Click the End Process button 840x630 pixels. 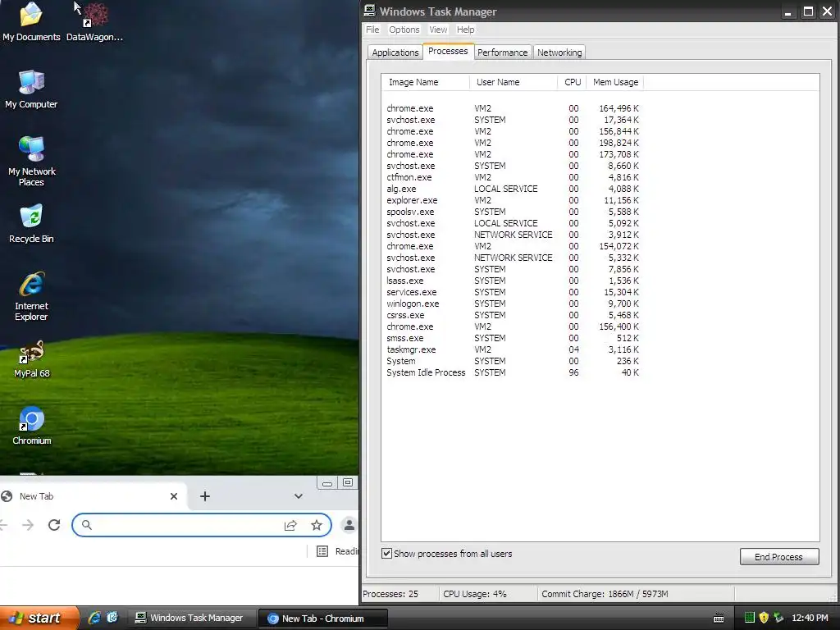(779, 557)
